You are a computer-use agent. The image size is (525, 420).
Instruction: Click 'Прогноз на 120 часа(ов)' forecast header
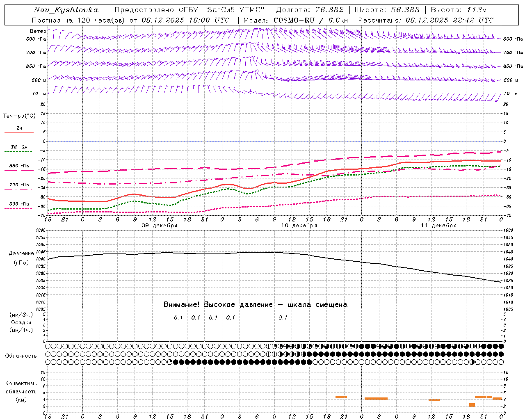[x=79, y=20]
